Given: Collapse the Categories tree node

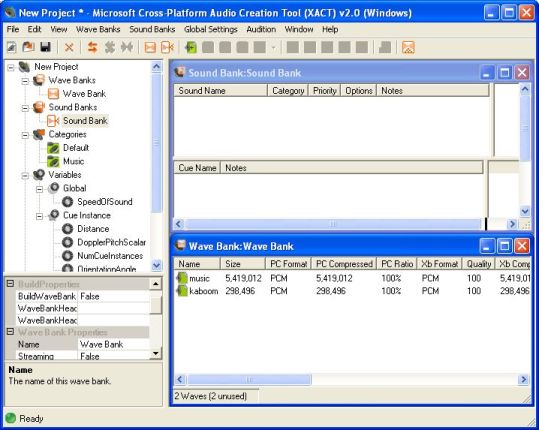Looking at the screenshot, I should (25, 135).
